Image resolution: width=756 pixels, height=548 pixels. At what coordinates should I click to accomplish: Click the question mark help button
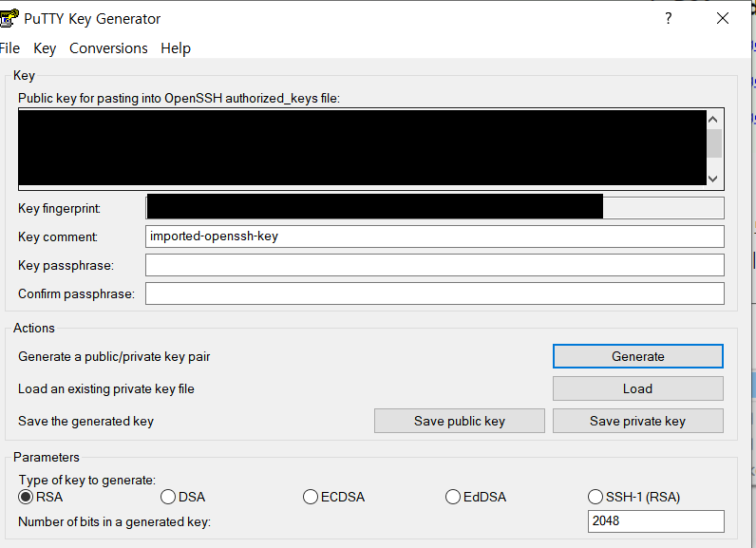click(669, 18)
